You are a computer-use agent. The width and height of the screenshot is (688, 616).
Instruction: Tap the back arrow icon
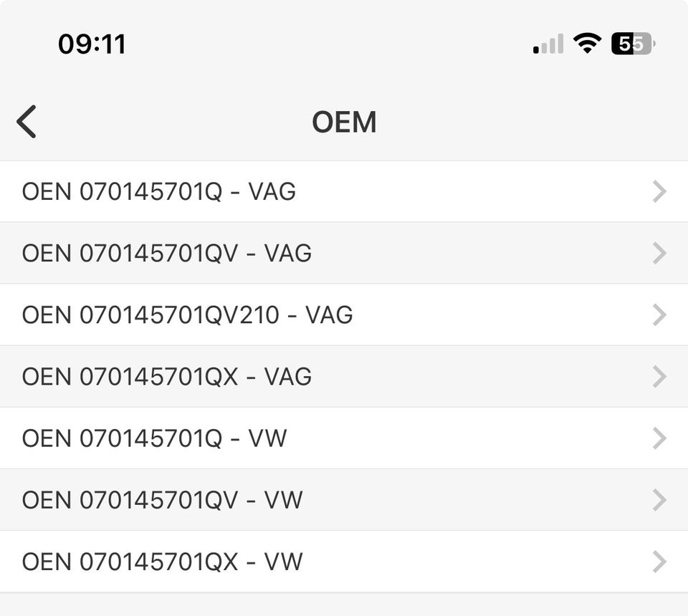pos(27,122)
